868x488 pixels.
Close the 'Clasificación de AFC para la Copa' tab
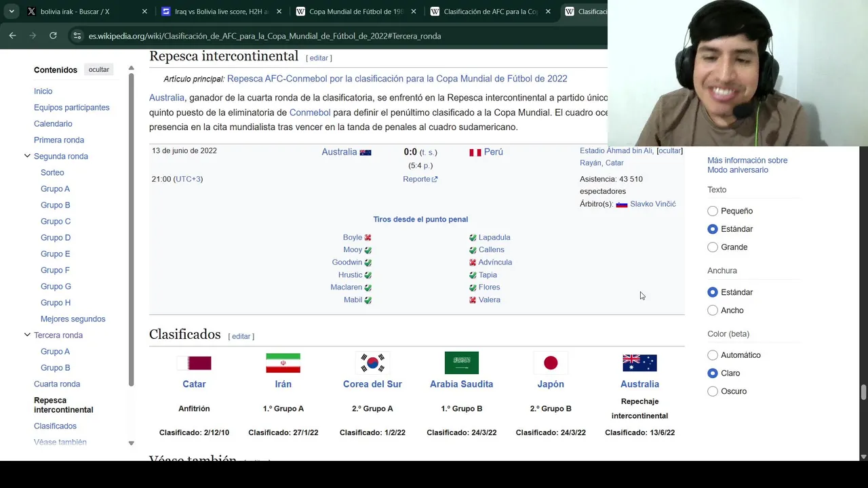pyautogui.click(x=548, y=12)
